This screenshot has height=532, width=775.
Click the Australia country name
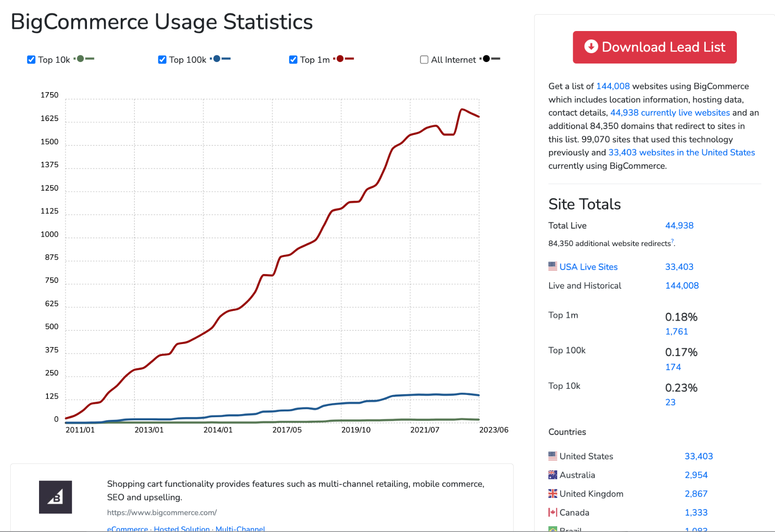click(x=577, y=475)
